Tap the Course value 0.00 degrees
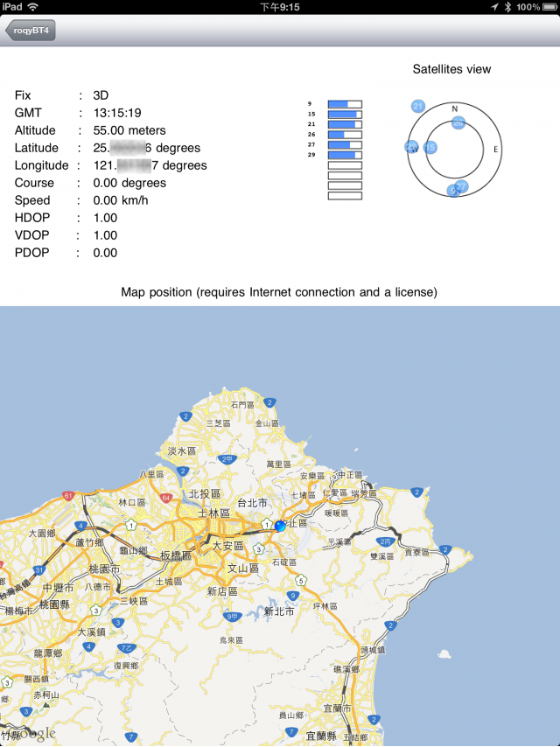The image size is (560, 747). click(129, 183)
